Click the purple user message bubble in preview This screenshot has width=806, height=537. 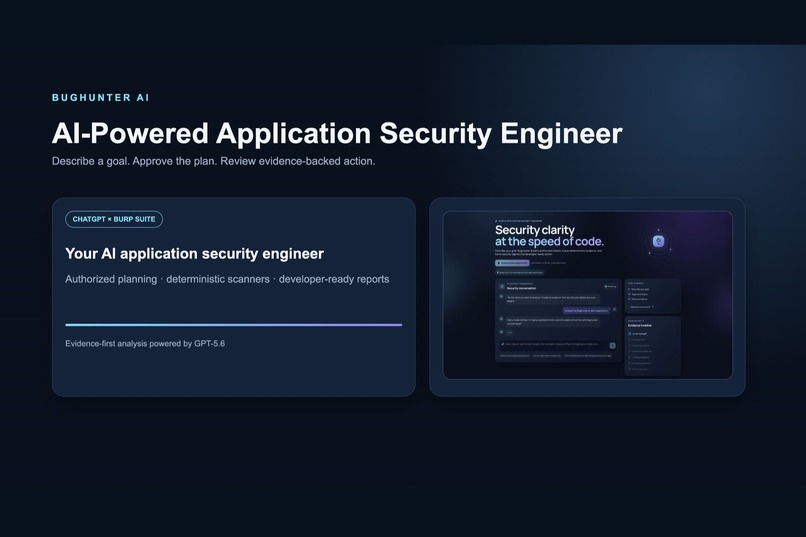tap(587, 310)
